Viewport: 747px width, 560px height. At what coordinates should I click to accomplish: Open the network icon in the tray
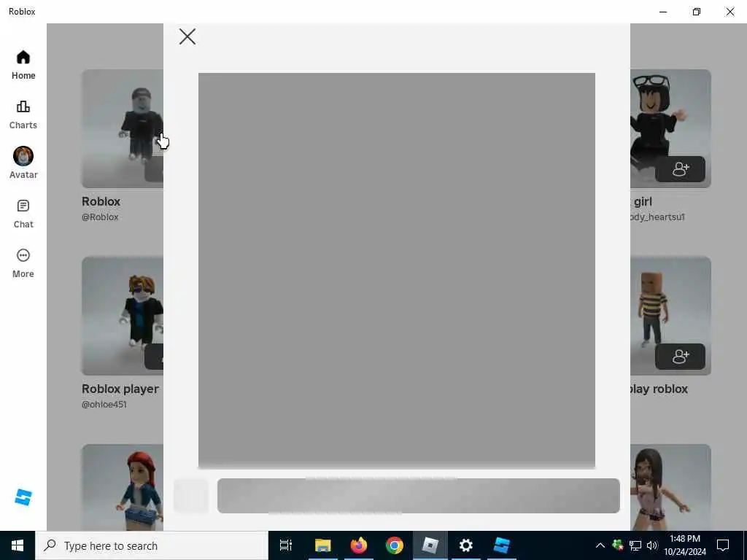click(x=635, y=545)
